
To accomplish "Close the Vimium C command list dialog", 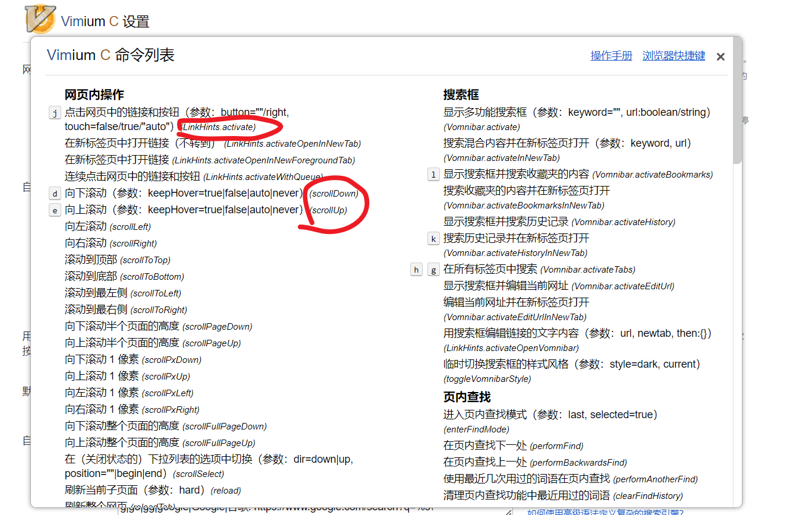I will pyautogui.click(x=720, y=56).
